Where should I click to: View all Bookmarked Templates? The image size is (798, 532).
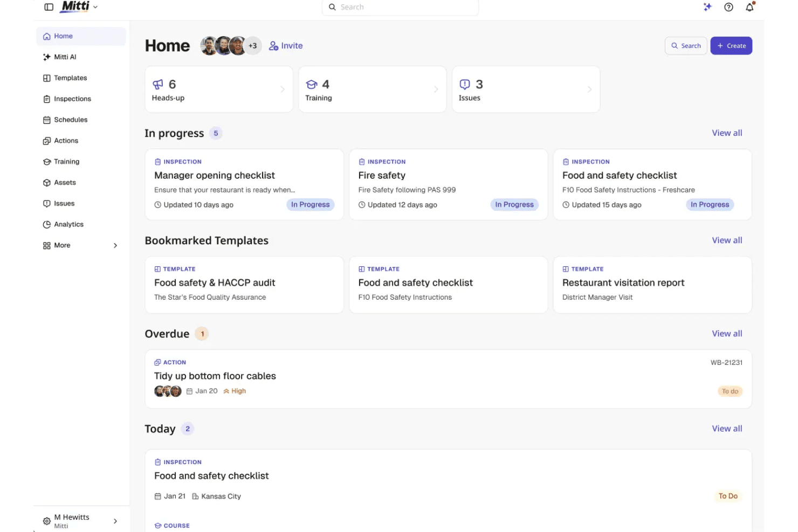[x=727, y=240]
